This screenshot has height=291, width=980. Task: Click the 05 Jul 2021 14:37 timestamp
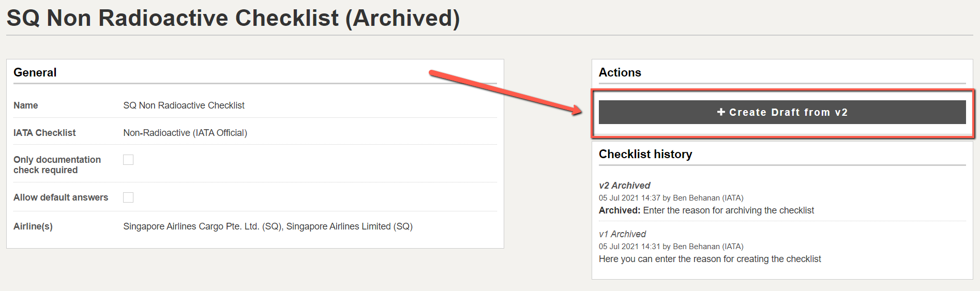pyautogui.click(x=629, y=198)
